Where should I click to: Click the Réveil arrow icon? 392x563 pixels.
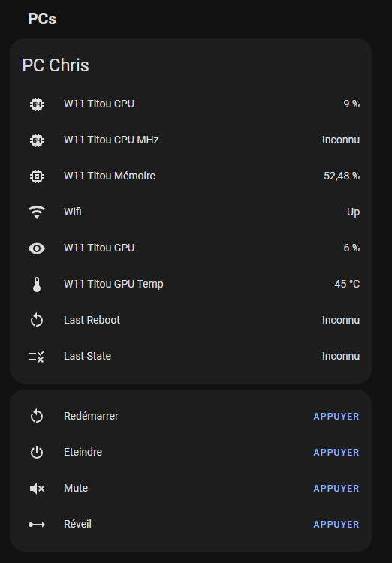pyautogui.click(x=37, y=525)
